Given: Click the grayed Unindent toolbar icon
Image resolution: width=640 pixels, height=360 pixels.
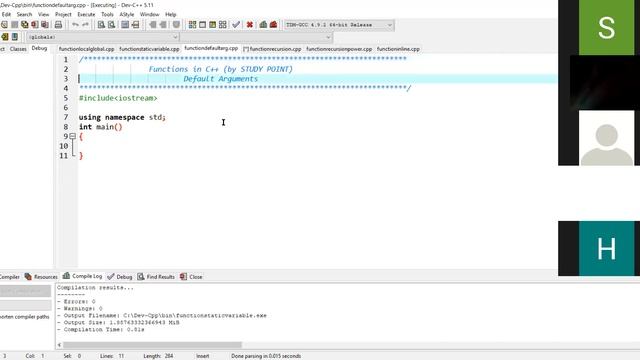Looking at the screenshot, I should point(163,25).
